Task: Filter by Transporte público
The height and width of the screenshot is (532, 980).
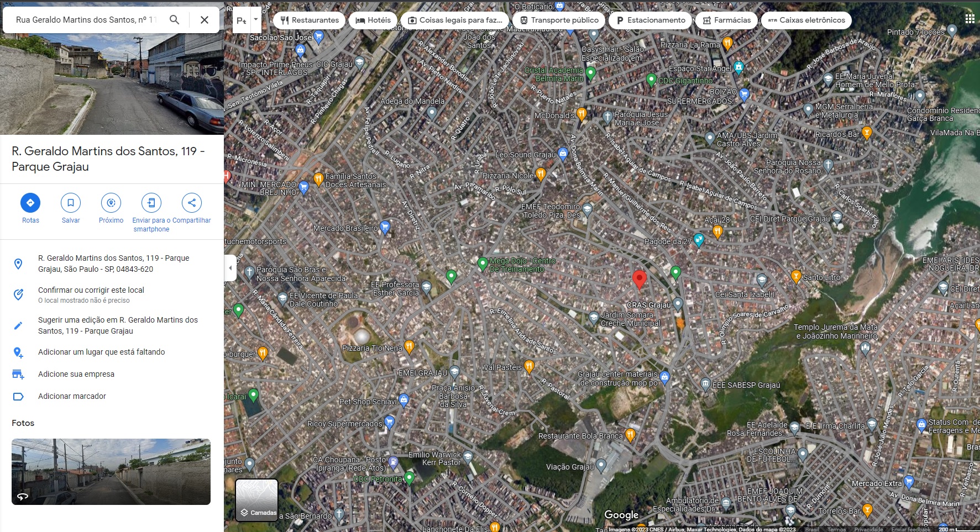Action: (x=559, y=20)
